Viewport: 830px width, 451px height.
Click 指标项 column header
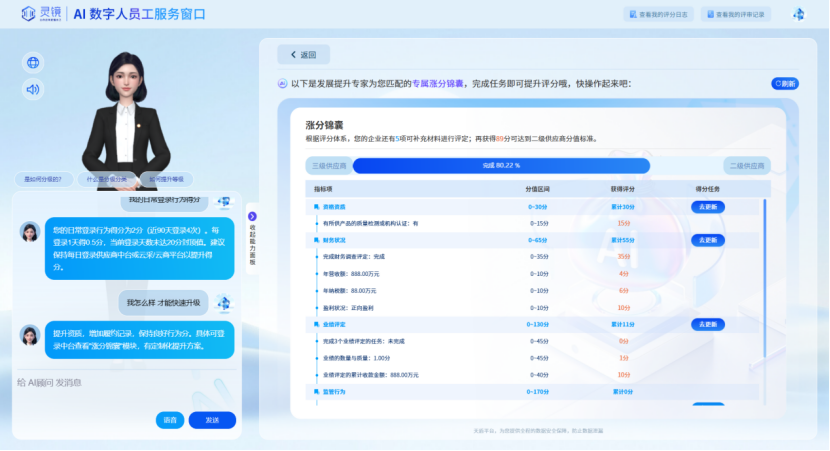[x=323, y=189]
